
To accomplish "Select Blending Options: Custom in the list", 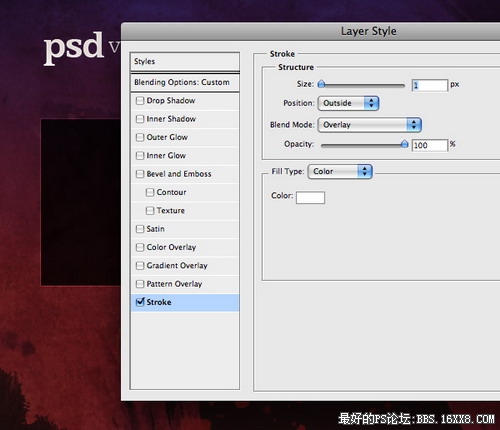I will [x=185, y=82].
